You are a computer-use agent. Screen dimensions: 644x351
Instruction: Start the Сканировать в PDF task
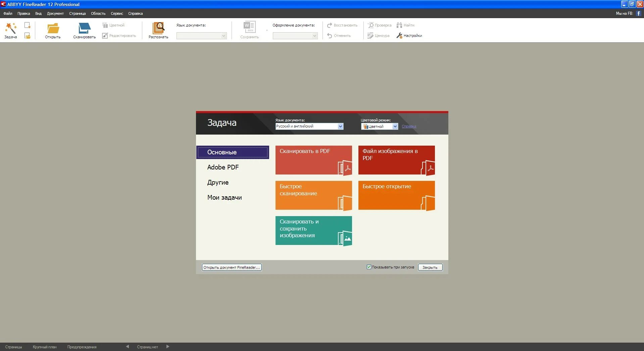click(314, 160)
